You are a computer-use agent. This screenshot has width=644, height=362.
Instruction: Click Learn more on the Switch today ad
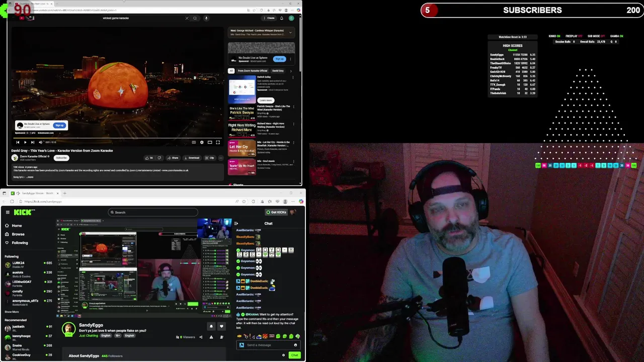tap(266, 100)
